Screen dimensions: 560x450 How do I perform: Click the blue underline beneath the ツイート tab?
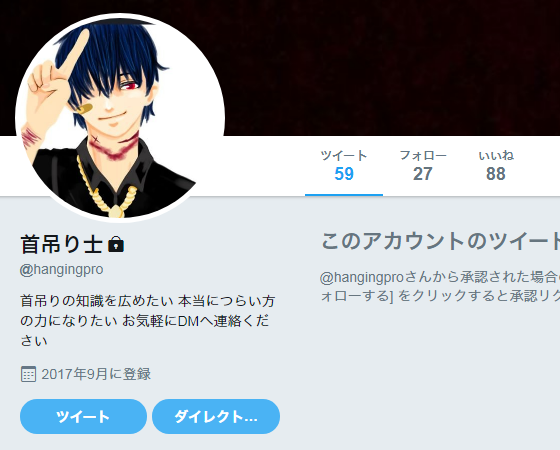coord(344,195)
